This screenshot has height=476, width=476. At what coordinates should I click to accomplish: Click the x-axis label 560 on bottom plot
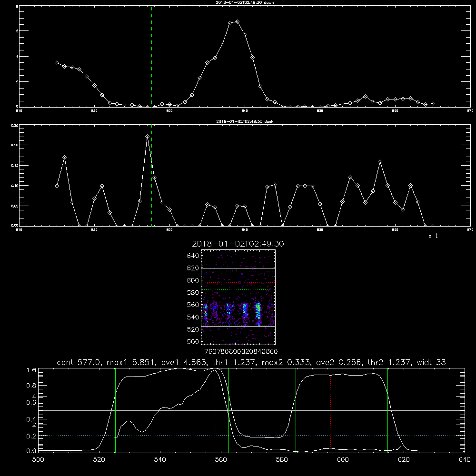point(221,460)
